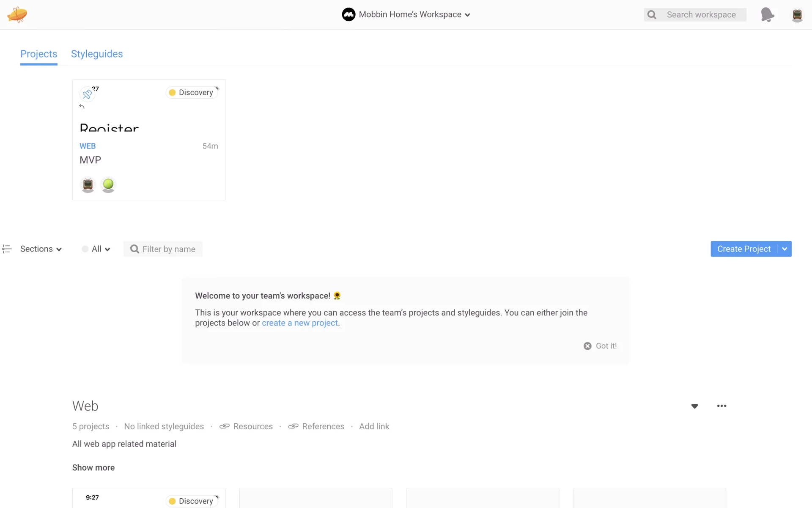Open Create Project dropdown arrow
The width and height of the screenshot is (812, 508).
point(785,249)
